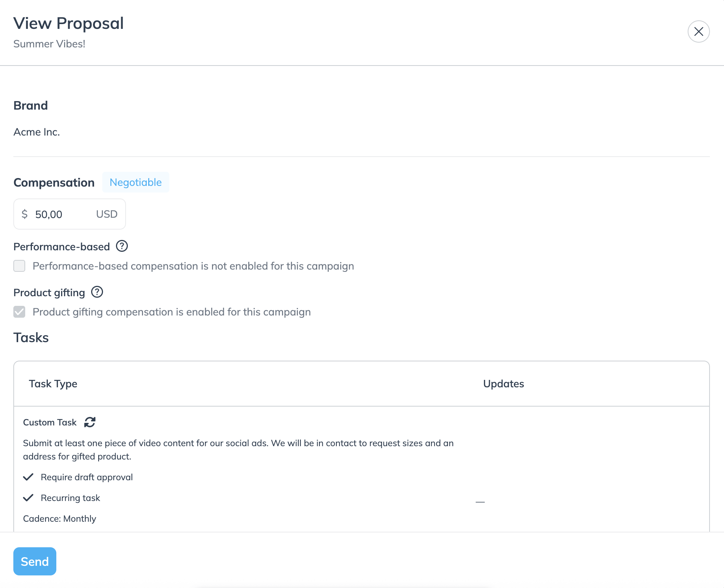The image size is (724, 588).
Task: Click the checkmark next to Recurring task
Action: pyautogui.click(x=28, y=498)
